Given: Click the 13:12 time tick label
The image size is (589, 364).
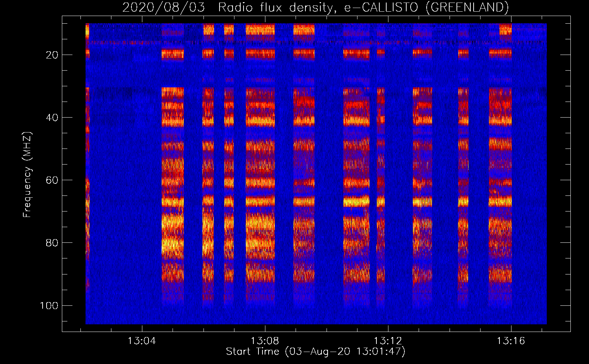Looking at the screenshot, I should pos(388,341).
